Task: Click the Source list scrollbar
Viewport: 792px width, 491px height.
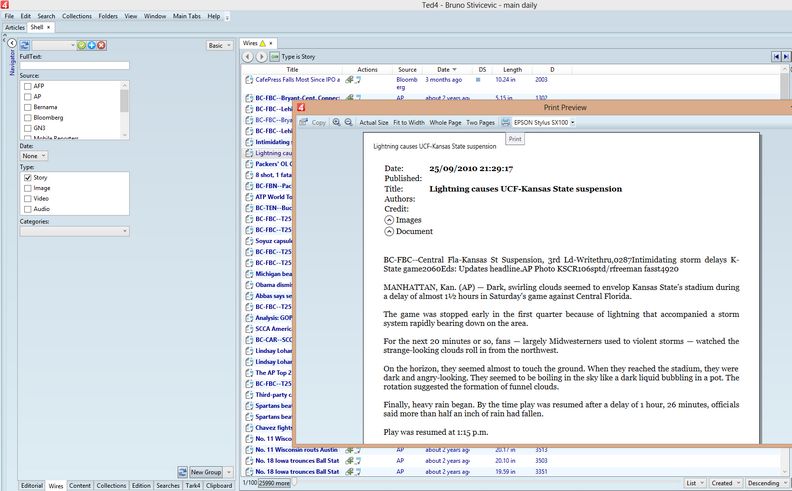Action: (x=124, y=110)
